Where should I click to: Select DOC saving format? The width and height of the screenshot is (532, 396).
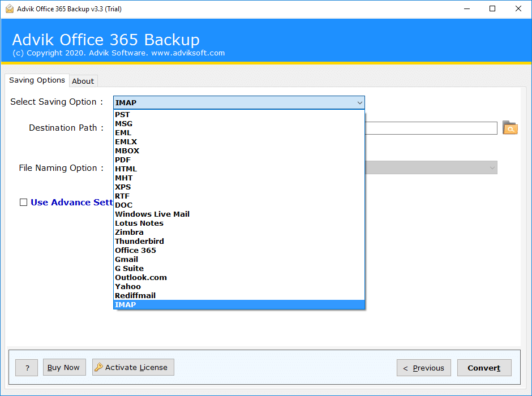click(239, 205)
